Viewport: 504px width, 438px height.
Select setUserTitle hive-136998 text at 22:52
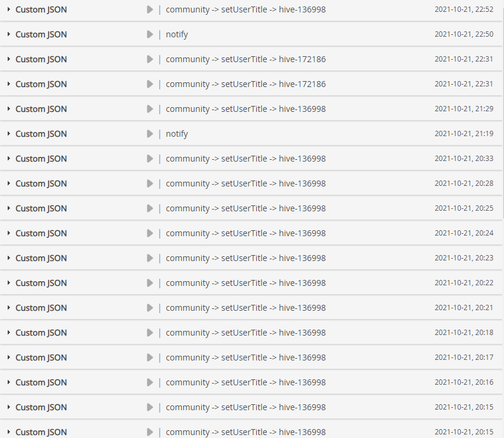pos(245,9)
